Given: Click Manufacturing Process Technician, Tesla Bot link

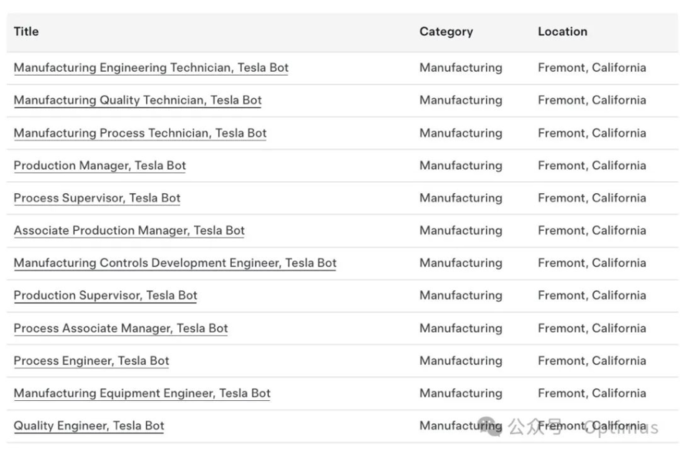Looking at the screenshot, I should pyautogui.click(x=140, y=133).
